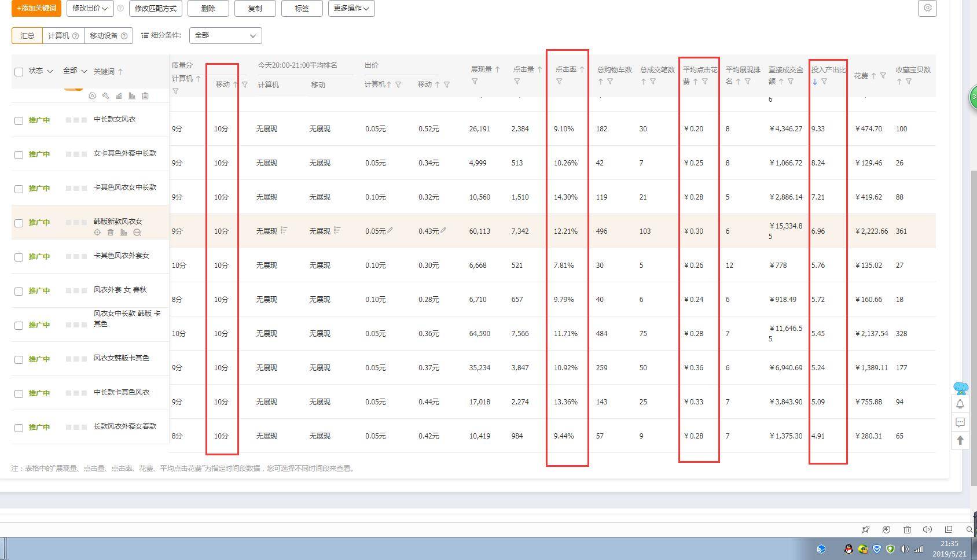Sort by 点击量 arrow

pyautogui.click(x=539, y=69)
